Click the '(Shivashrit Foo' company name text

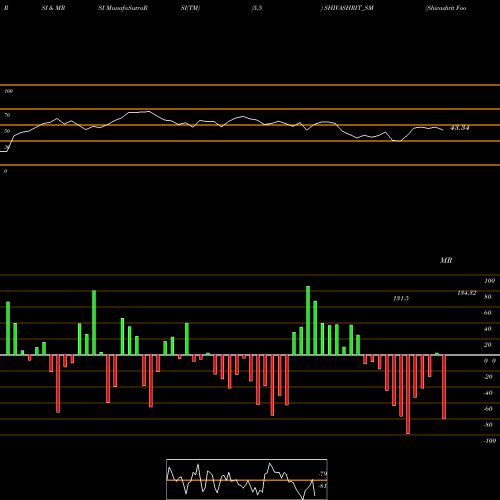(446, 8)
